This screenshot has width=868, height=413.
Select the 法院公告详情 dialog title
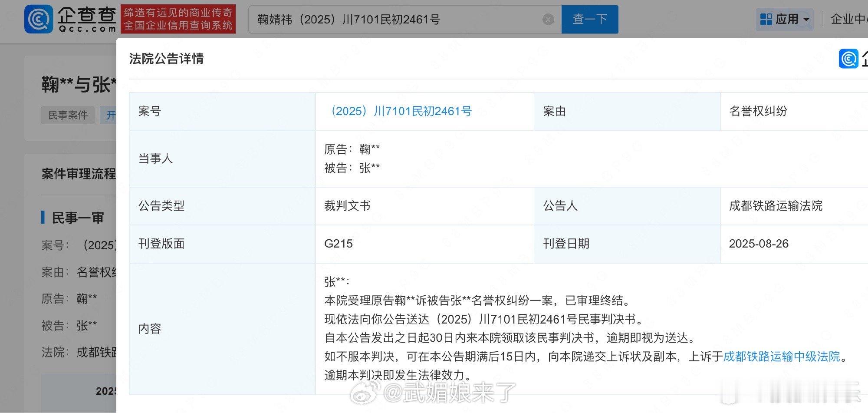166,59
